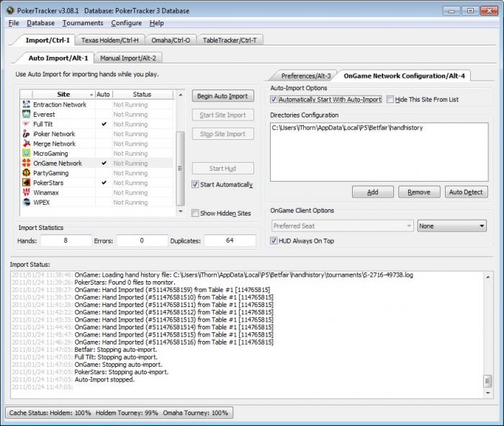Click site list scrollbar thumb

pos(180,168)
